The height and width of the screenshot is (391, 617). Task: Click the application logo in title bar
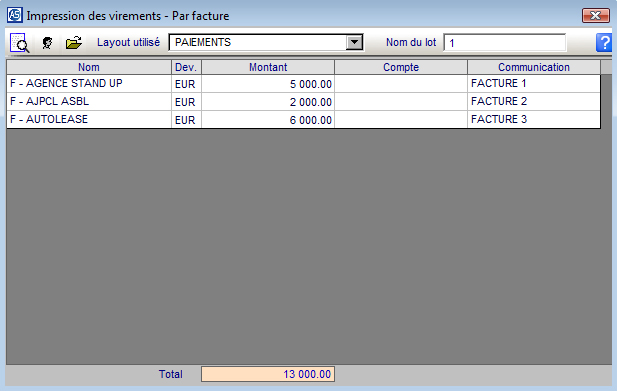click(x=15, y=15)
